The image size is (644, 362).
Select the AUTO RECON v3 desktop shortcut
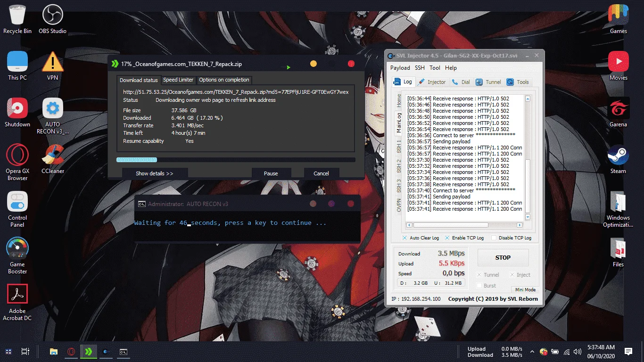click(x=53, y=116)
